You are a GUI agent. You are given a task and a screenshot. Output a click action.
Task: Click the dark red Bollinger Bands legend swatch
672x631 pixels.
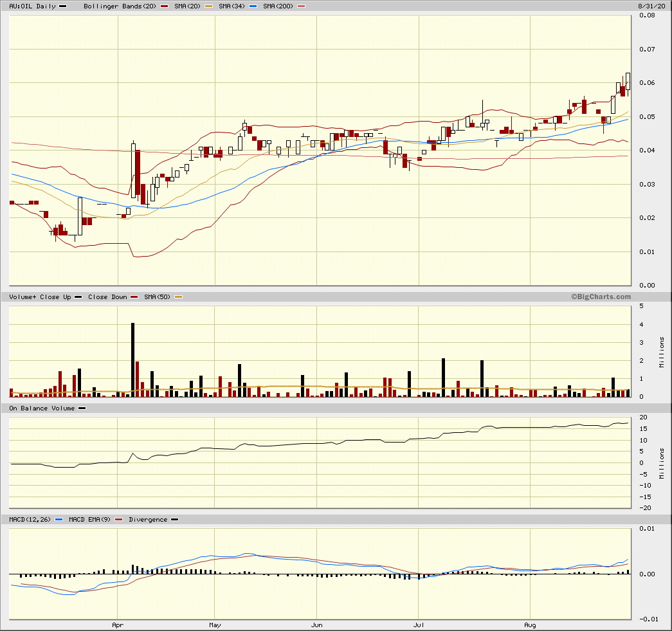coord(164,6)
